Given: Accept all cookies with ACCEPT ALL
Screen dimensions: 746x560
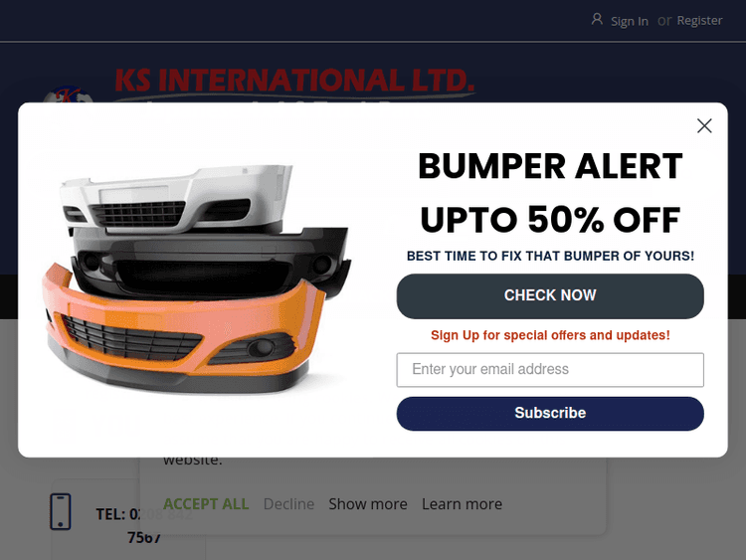Looking at the screenshot, I should (206, 504).
